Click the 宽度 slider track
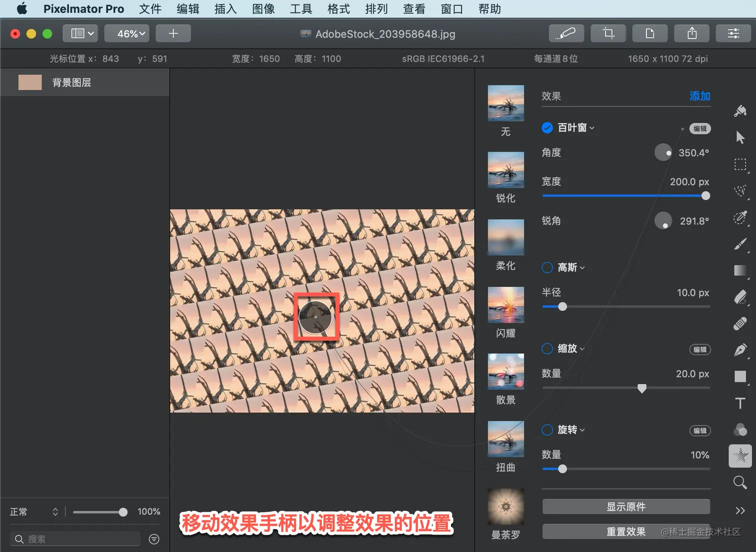Image resolution: width=756 pixels, height=552 pixels. tap(626, 196)
